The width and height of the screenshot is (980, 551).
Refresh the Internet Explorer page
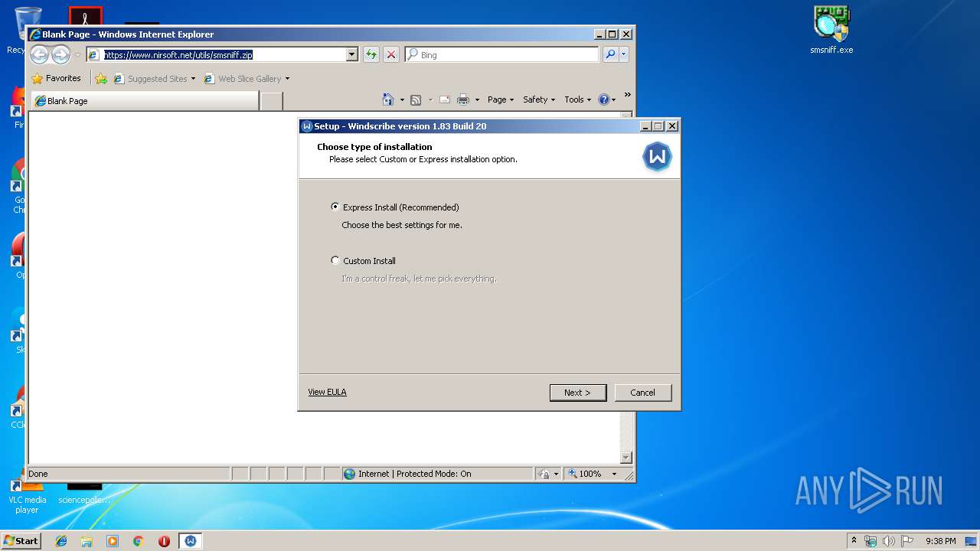click(371, 54)
